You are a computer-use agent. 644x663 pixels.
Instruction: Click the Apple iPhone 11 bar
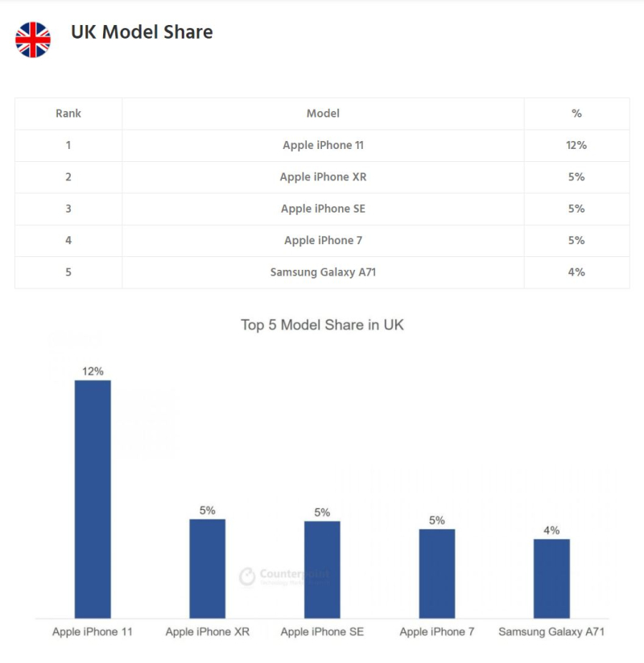point(93,499)
